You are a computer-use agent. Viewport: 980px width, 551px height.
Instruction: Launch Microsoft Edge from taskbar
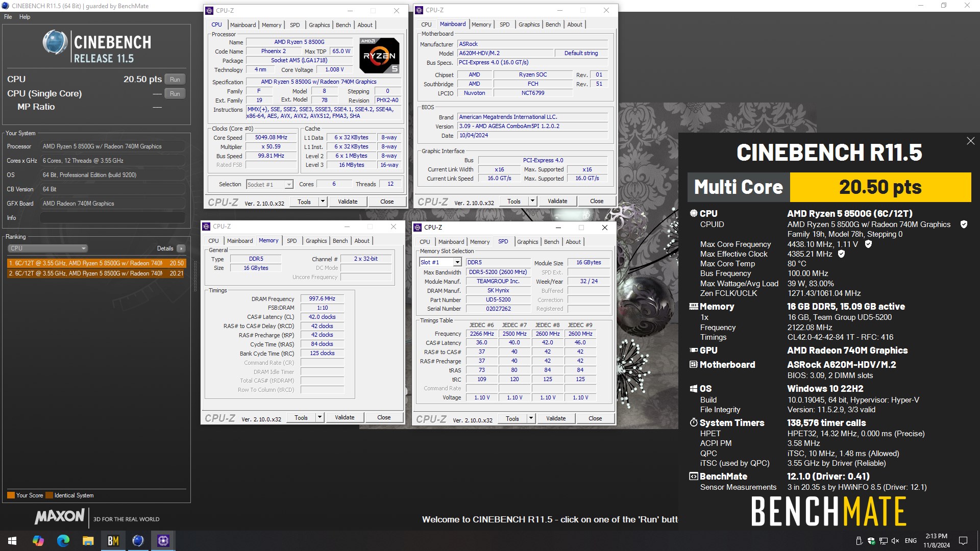pyautogui.click(x=63, y=540)
